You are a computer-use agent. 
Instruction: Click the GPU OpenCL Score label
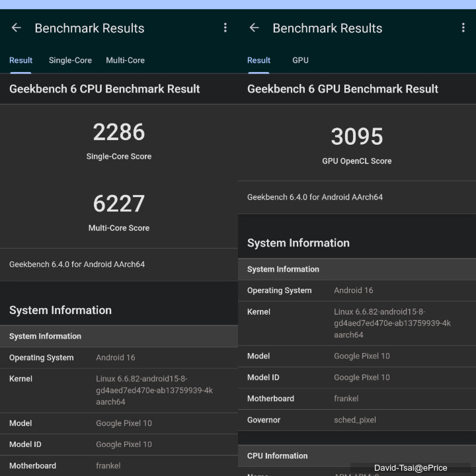tap(357, 161)
